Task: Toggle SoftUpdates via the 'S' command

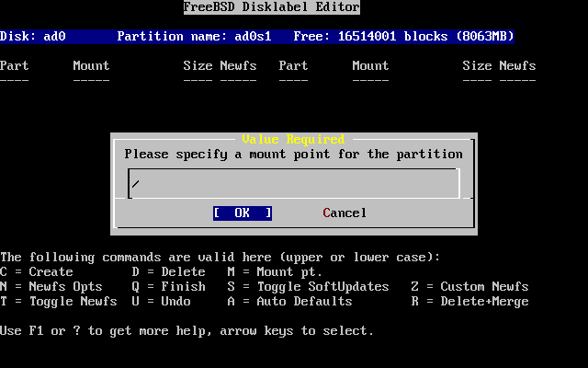Action: 308,286
